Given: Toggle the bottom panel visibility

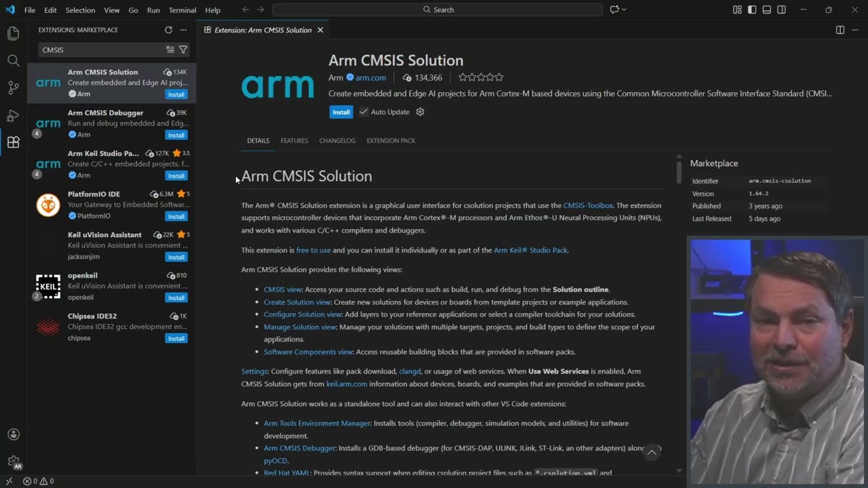Looking at the screenshot, I should coord(767,9).
